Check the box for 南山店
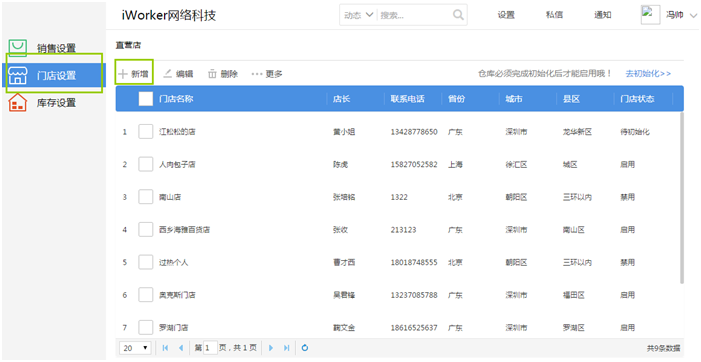Viewport: 701px width, 362px height. [146, 197]
